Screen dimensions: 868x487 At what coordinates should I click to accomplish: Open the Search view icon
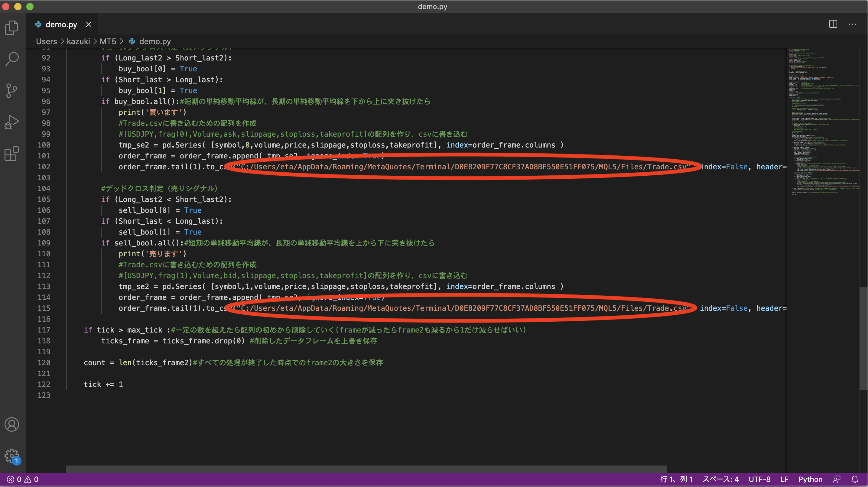(x=12, y=59)
